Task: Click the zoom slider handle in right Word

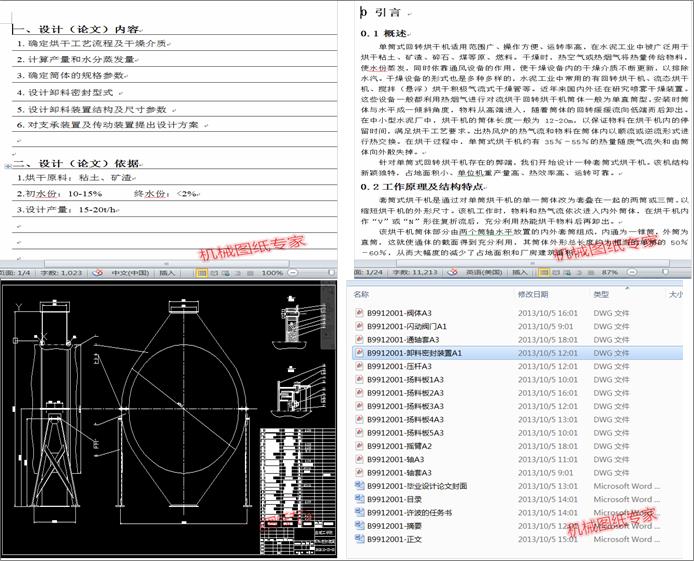Action: coord(665,272)
